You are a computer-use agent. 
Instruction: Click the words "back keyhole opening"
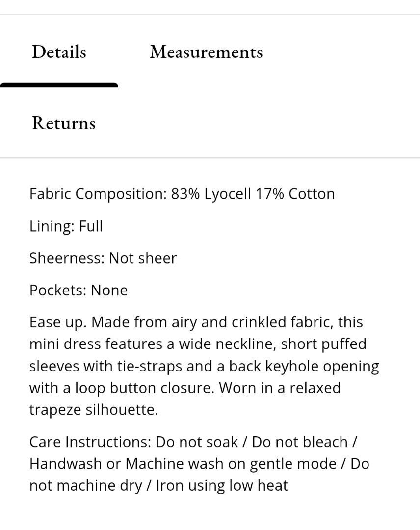pyautogui.click(x=304, y=367)
